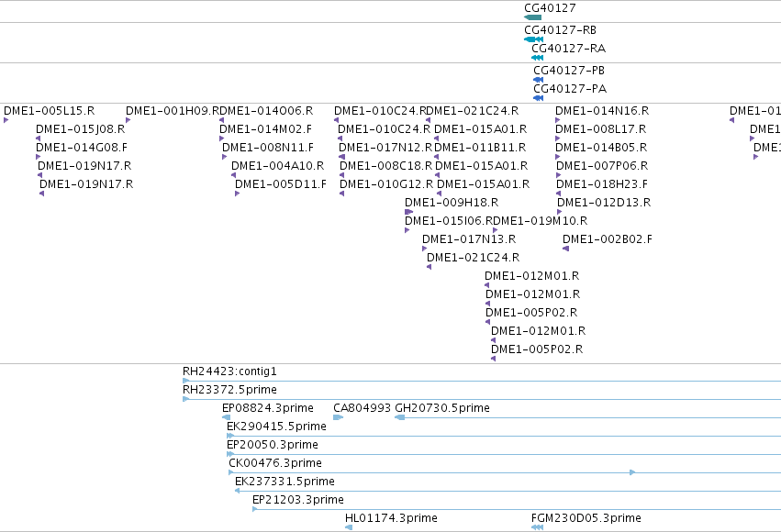Image resolution: width=781 pixels, height=532 pixels.
Task: Click the DME1-012D13.R label
Action: click(x=604, y=203)
